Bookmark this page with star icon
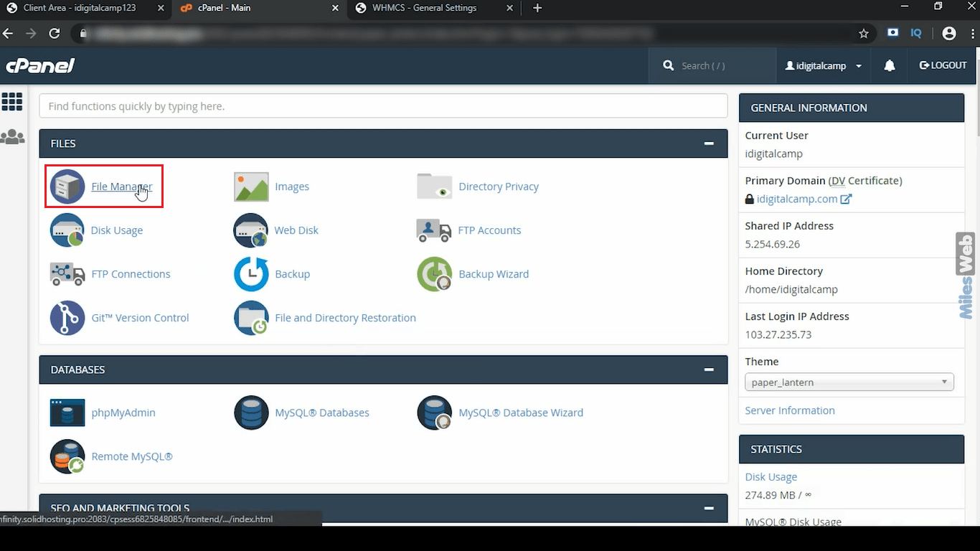Image resolution: width=980 pixels, height=551 pixels. tap(864, 33)
